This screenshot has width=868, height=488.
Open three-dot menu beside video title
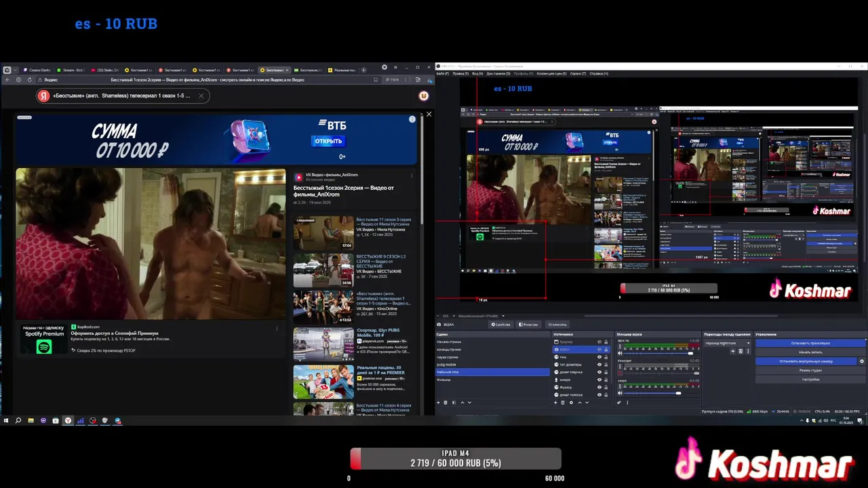[x=412, y=175]
